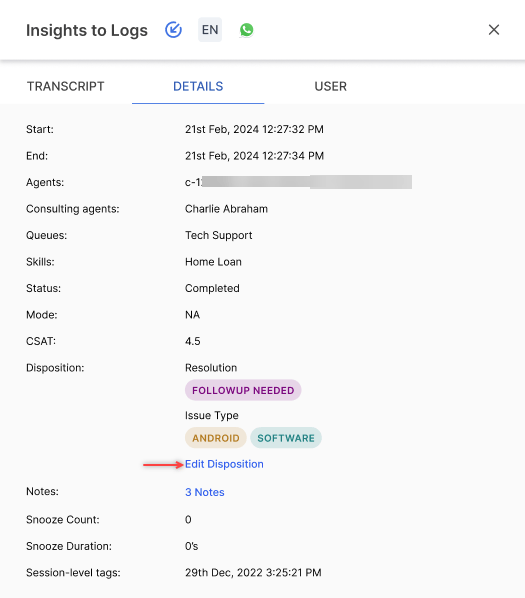
Task: Click the Tech Support queue value
Action: [218, 235]
